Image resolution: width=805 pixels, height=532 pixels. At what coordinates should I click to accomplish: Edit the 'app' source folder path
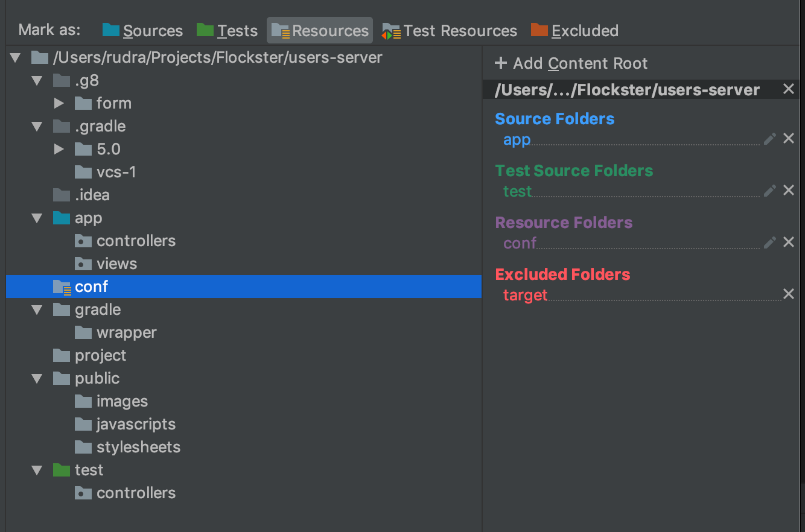(769, 139)
